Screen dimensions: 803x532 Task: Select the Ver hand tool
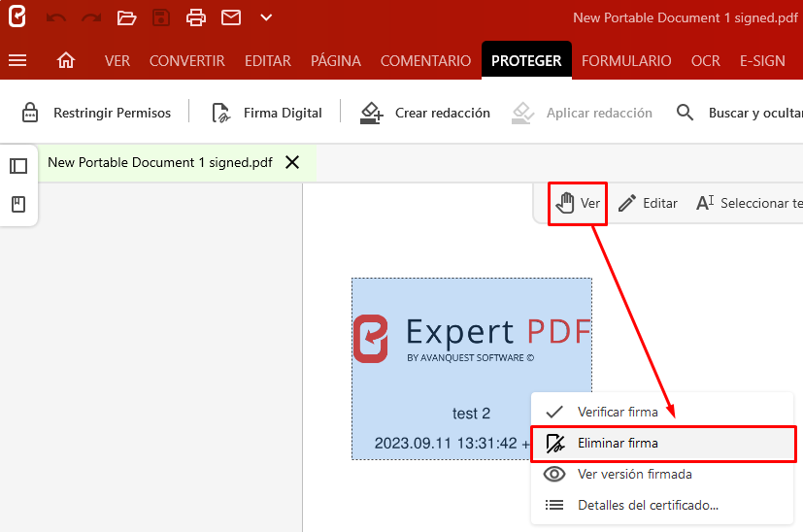(578, 203)
